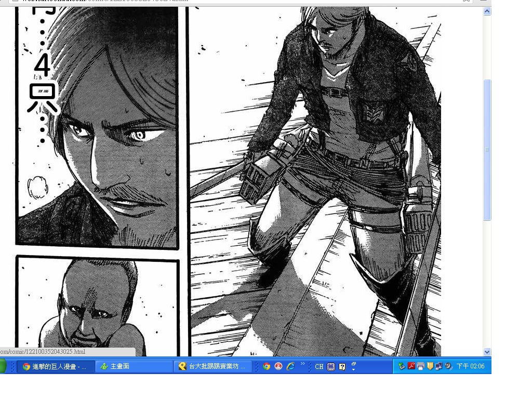This screenshot has width=532, height=399.
Task: Launch Internet Explorer from quick launch
Action: click(291, 366)
